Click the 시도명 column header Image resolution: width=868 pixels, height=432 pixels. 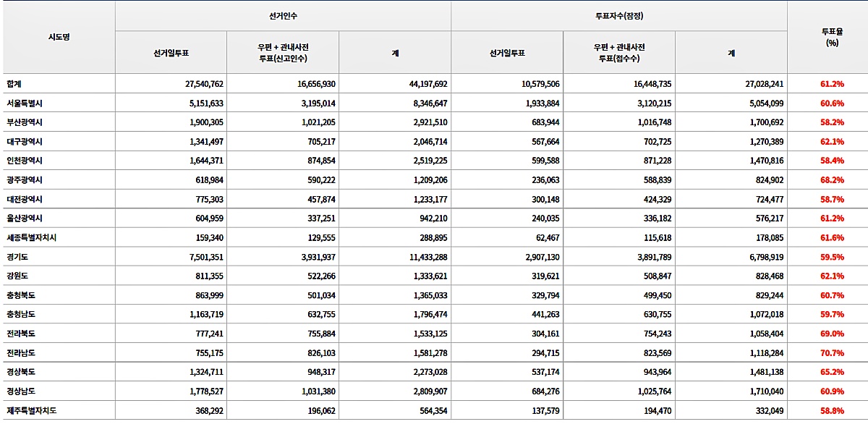coord(59,36)
